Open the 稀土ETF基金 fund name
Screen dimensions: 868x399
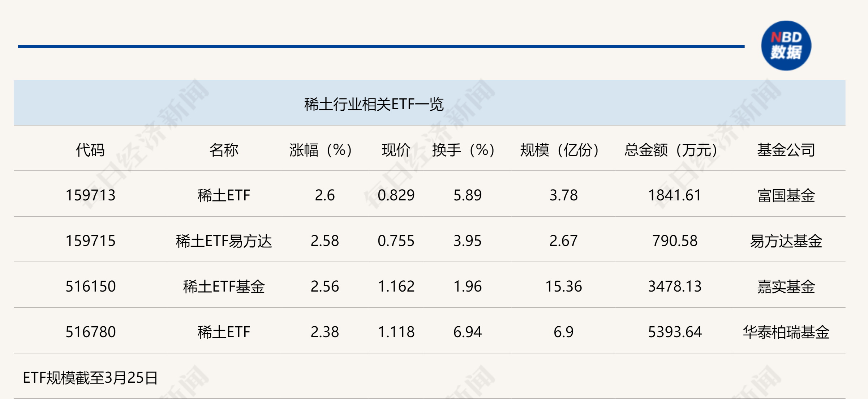pos(224,286)
